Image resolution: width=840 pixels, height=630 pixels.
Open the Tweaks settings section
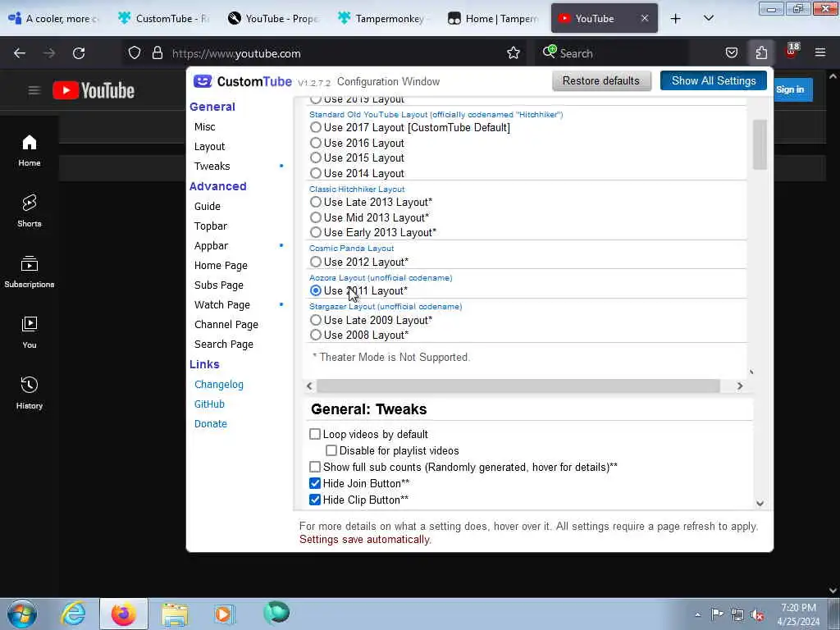click(212, 166)
